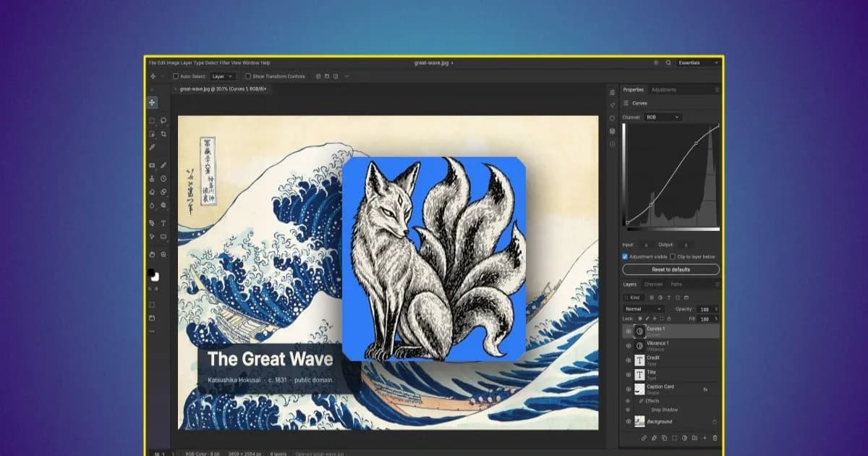The width and height of the screenshot is (868, 456).
Task: Click the Layers panel hamburger menu
Action: pyautogui.click(x=717, y=284)
